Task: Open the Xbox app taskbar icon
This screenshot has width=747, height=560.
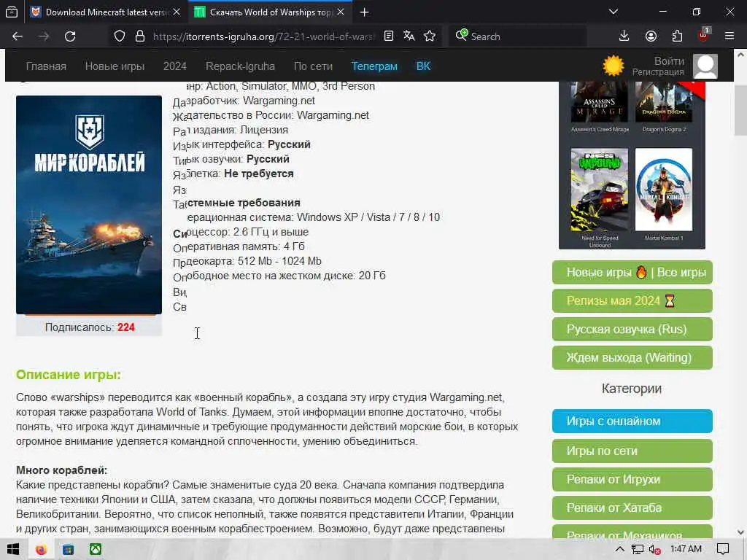Action: click(96, 550)
